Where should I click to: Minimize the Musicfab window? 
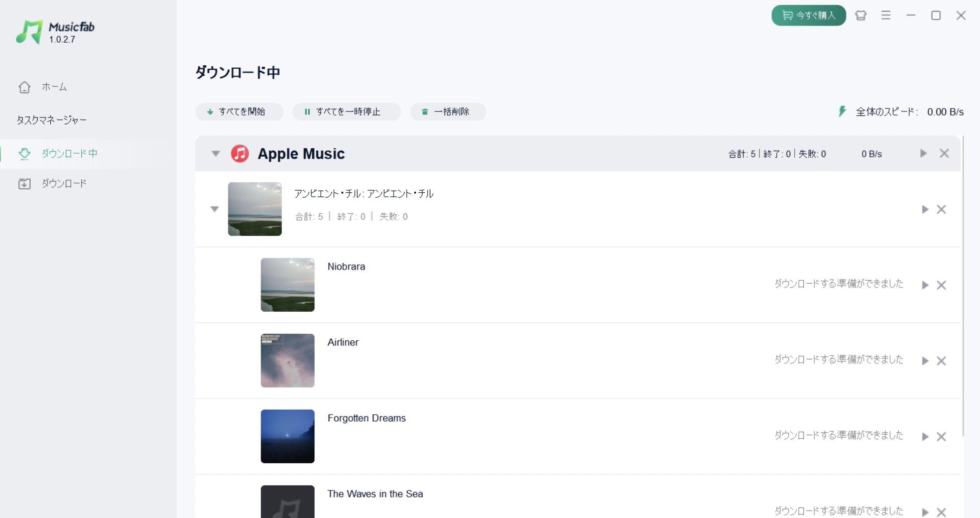click(x=911, y=16)
